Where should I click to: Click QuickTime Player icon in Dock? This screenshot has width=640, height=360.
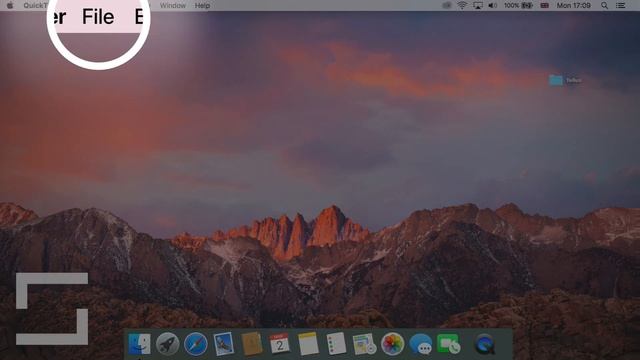click(484, 344)
